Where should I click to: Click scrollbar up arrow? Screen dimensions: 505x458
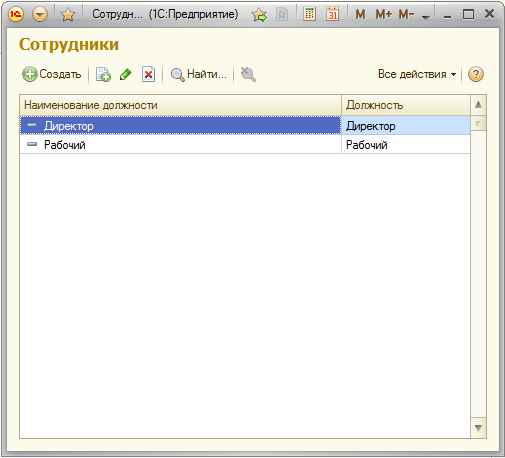coord(478,105)
